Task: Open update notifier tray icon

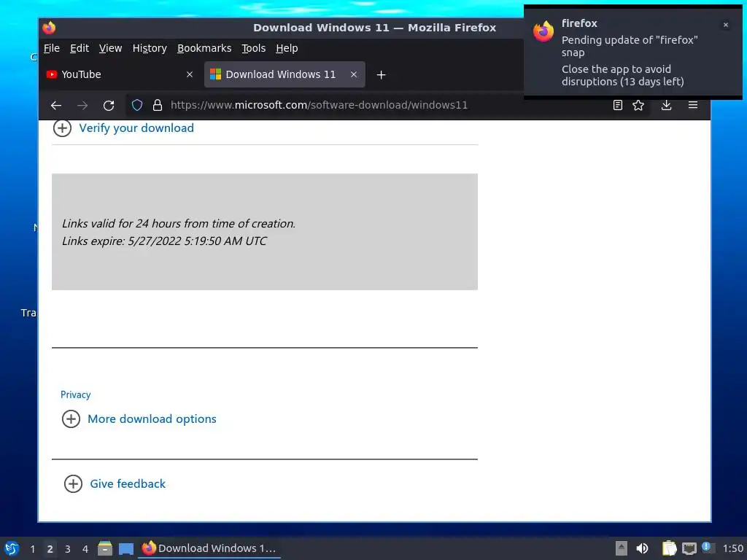Action: pyautogui.click(x=708, y=548)
